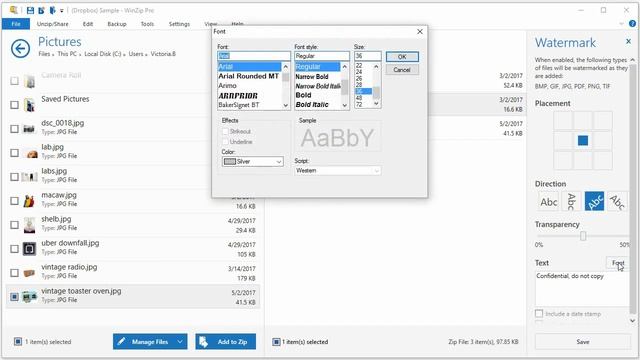Viewport: 640px width, 360px height.
Task: Select ARNPRIOR font in list
Action: [x=238, y=96]
